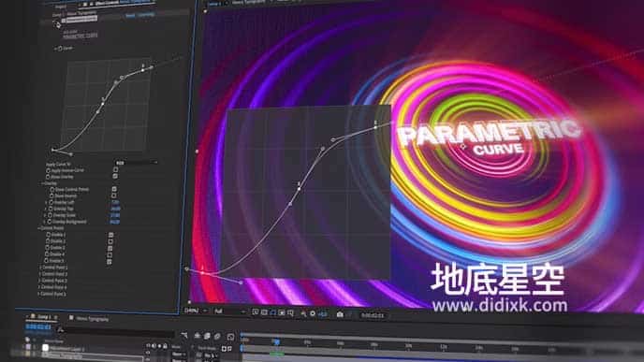Collapse the Curve property twirl arrow
The width and height of the screenshot is (644, 362).
[55, 48]
